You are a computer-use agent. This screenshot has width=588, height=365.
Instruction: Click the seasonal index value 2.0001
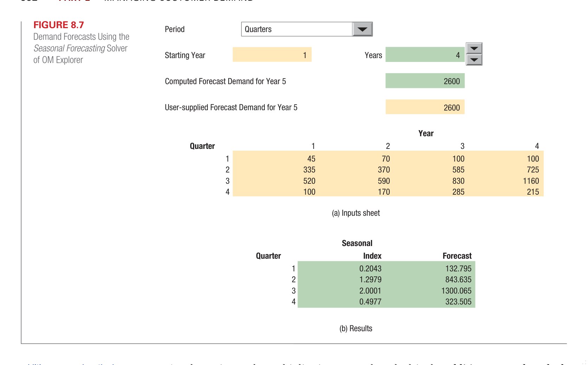370,291
